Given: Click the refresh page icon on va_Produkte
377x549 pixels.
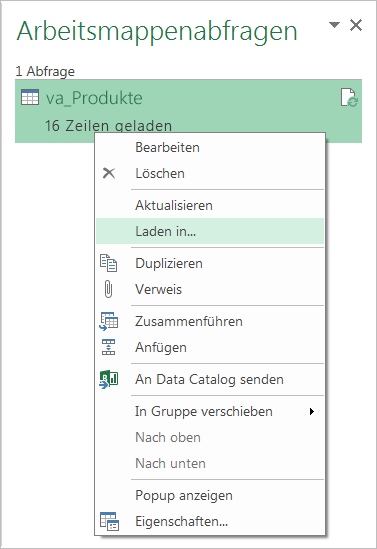Looking at the screenshot, I should coord(349,97).
